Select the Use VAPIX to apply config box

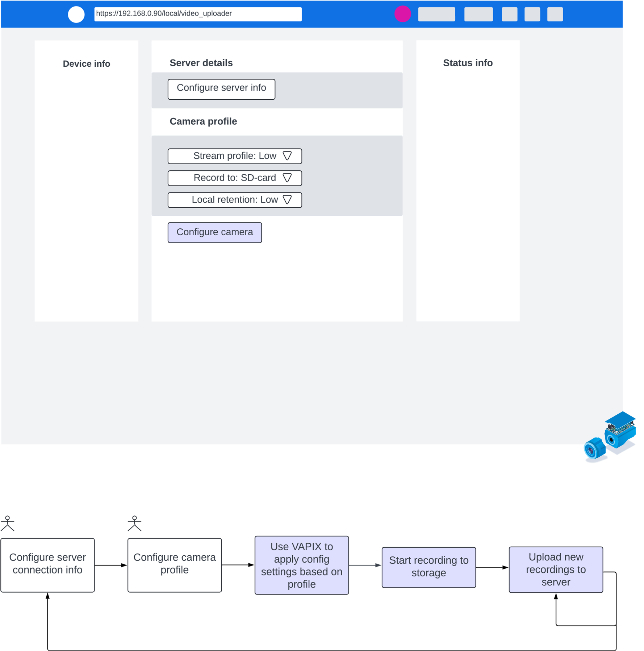click(x=302, y=565)
